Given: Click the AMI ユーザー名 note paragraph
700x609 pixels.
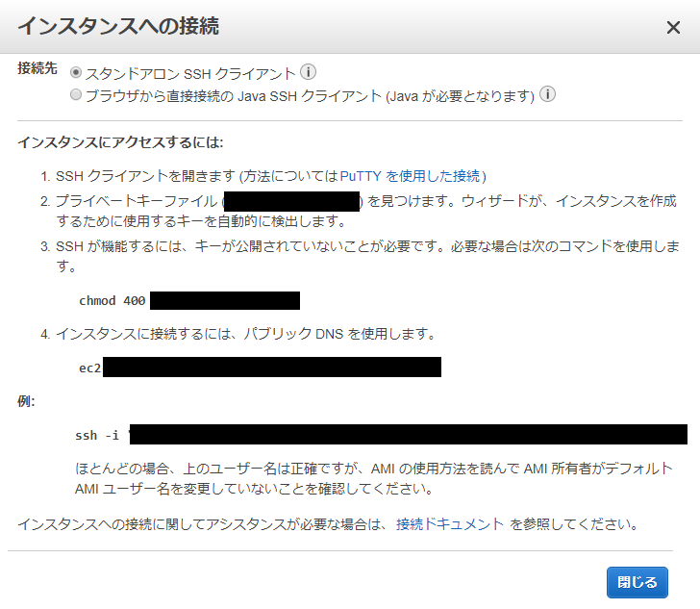Looking at the screenshot, I should click(x=373, y=478).
